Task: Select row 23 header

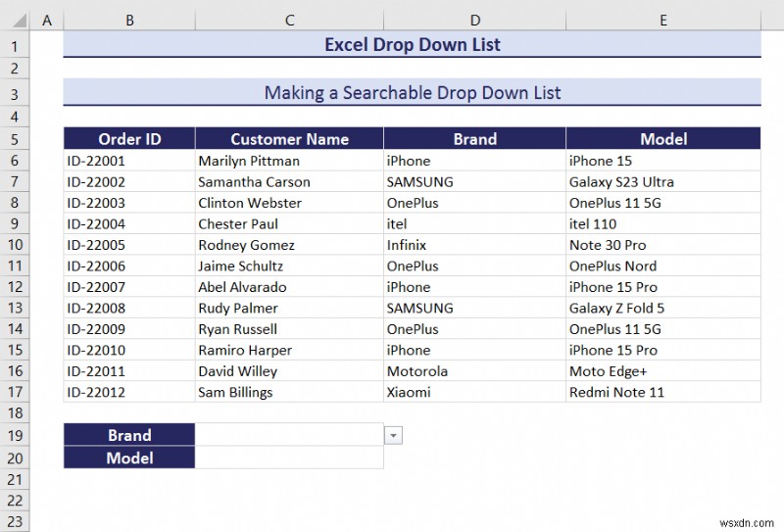Action: 15,521
